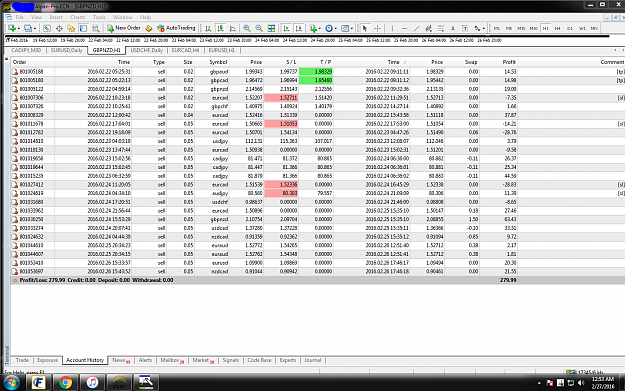Select the Crosshair tool
The height and width of the screenshot is (391, 625).
pos(377,28)
